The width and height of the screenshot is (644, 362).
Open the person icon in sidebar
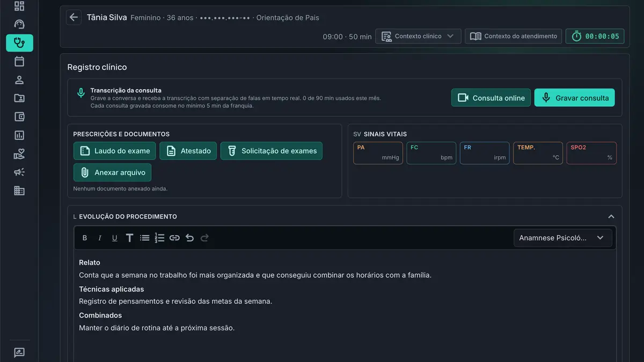coord(19,80)
